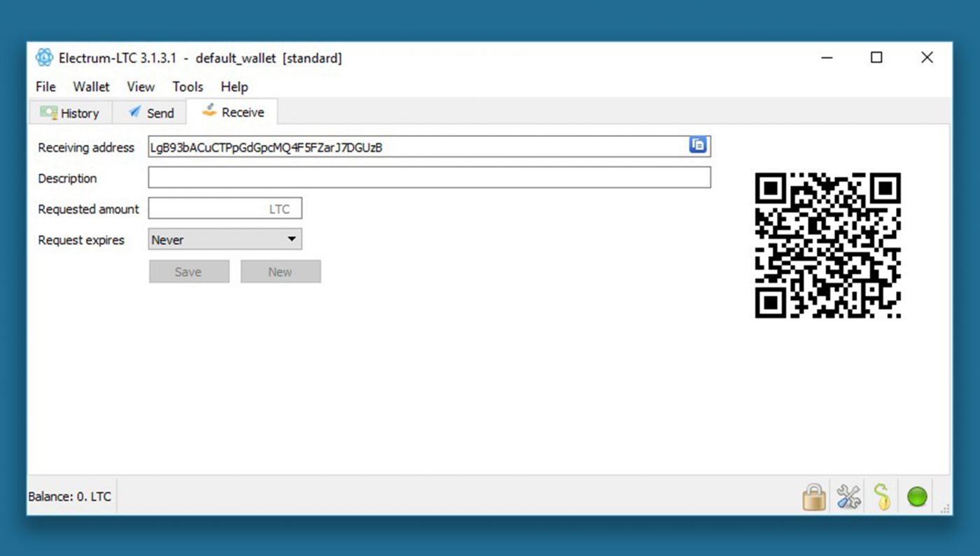Switch to the Send tab
The width and height of the screenshot is (980, 556).
point(150,113)
